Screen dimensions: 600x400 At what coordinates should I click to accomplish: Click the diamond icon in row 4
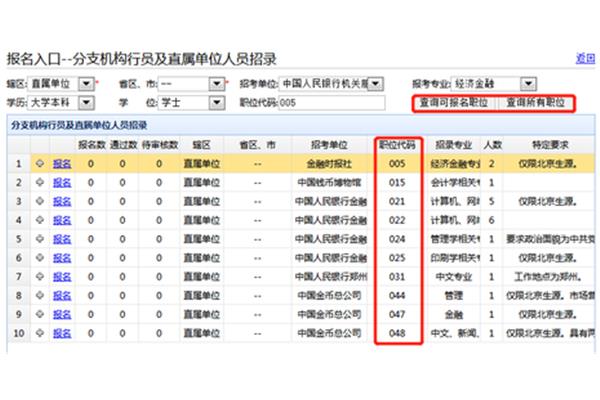click(40, 220)
